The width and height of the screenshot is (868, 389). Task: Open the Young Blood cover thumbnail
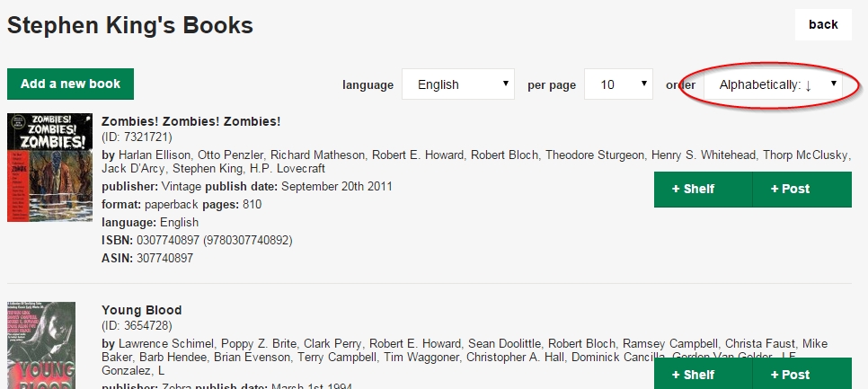click(x=41, y=345)
